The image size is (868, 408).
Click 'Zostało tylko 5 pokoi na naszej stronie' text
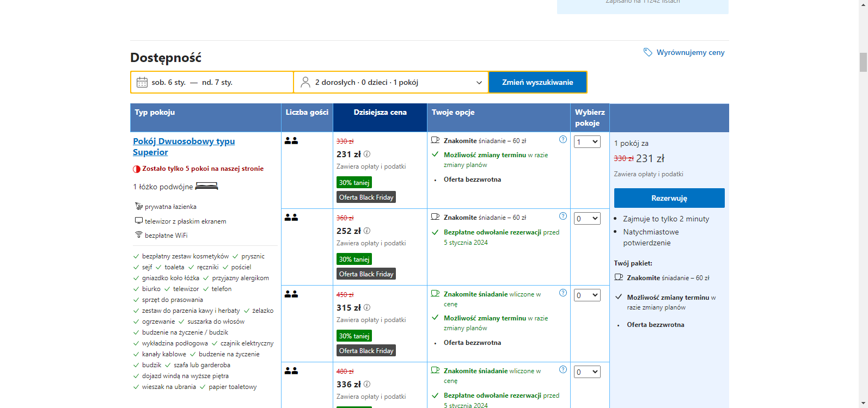point(203,169)
